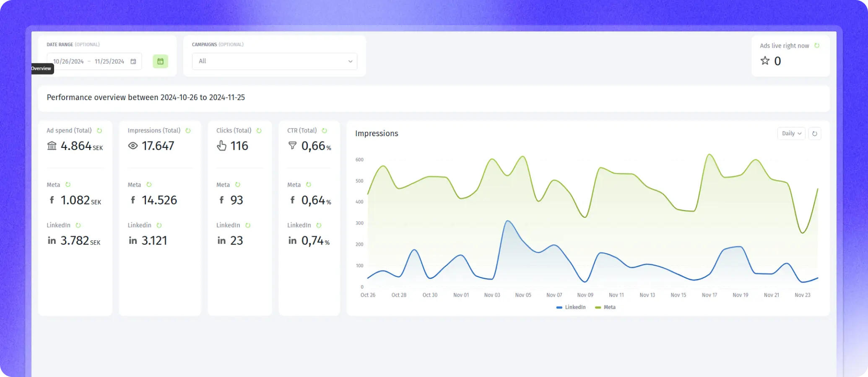The image size is (868, 377).
Task: Click the start date 10/26/2024 field
Action: tap(69, 62)
